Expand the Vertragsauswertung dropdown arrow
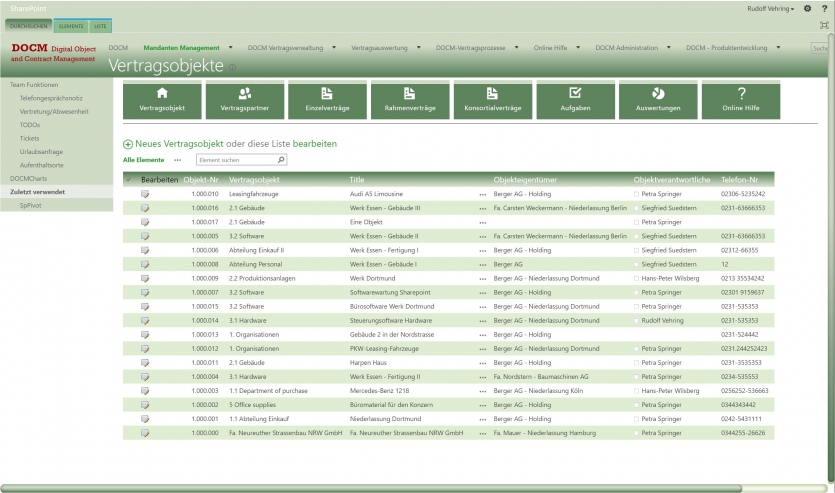 pyautogui.click(x=419, y=47)
